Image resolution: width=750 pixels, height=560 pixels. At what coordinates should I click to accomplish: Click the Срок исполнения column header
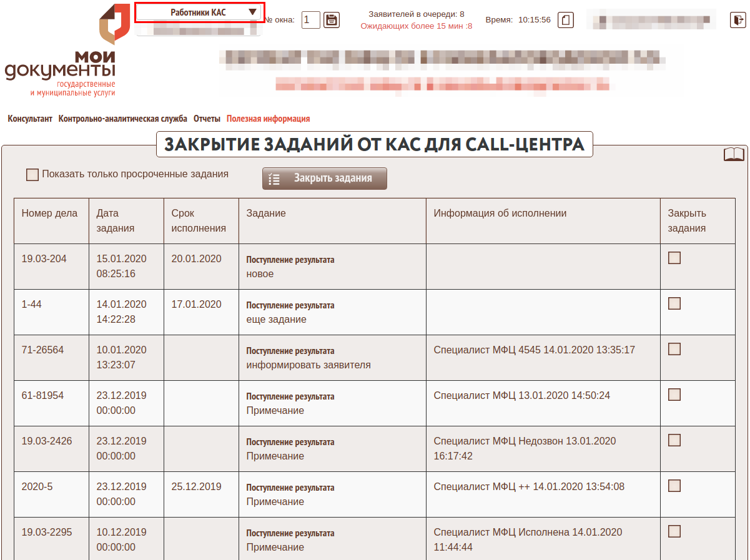199,220
